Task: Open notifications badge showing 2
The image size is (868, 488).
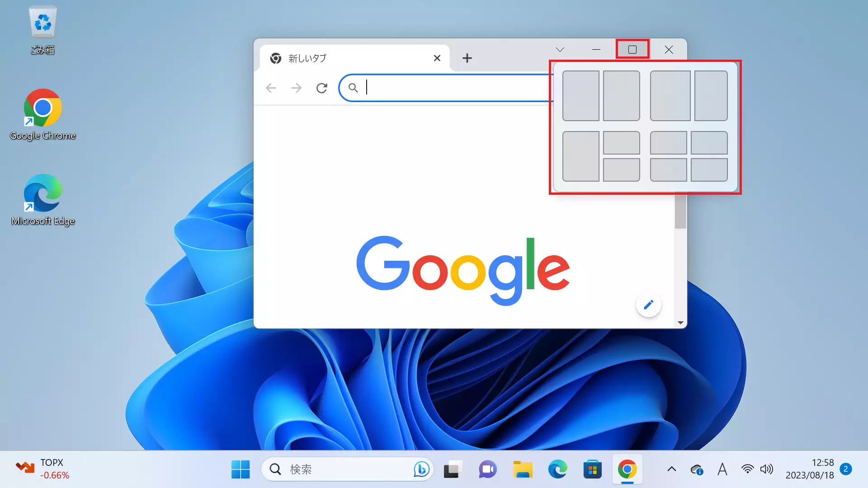Action: tap(845, 469)
